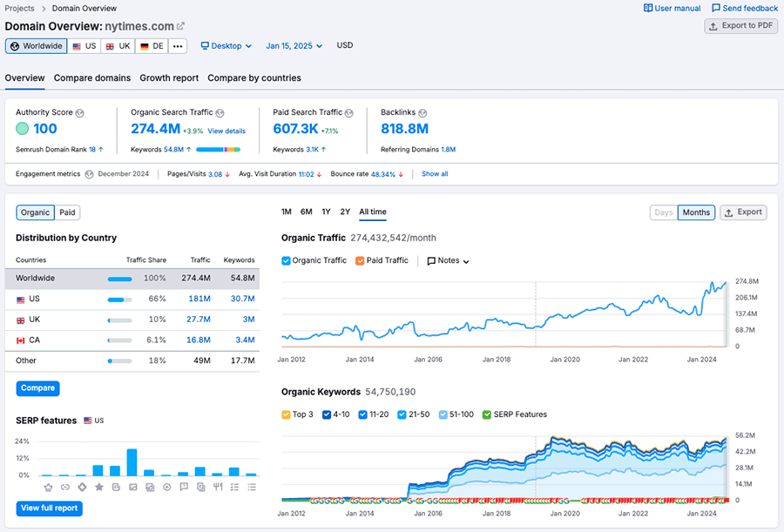Switch distribution view to Paid
Image resolution: width=784 pixels, height=532 pixels.
pyautogui.click(x=67, y=212)
